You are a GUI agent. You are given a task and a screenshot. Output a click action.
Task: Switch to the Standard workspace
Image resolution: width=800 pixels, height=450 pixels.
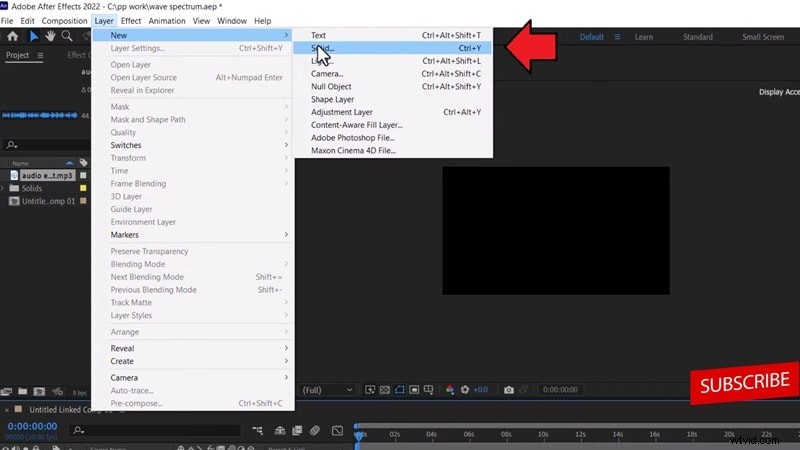click(697, 37)
